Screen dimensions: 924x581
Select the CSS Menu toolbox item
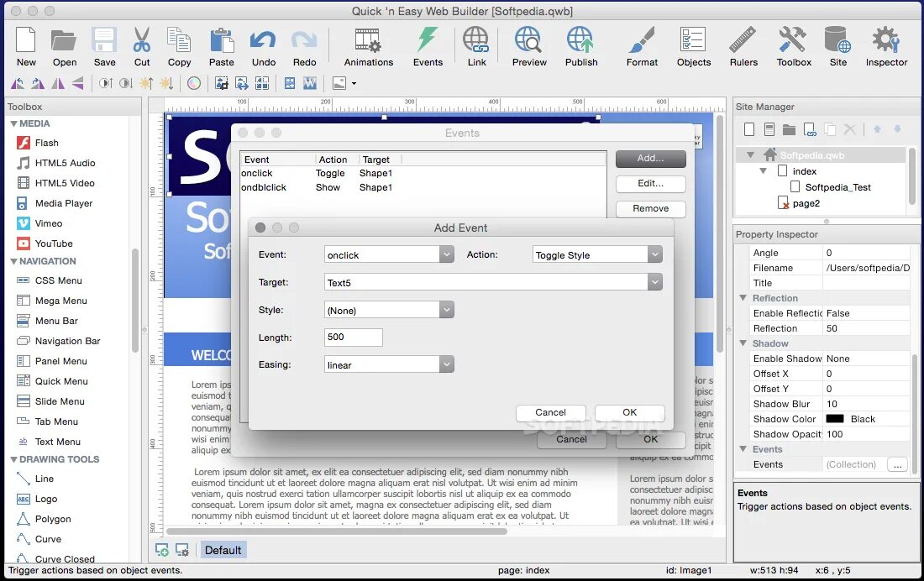pyautogui.click(x=58, y=280)
